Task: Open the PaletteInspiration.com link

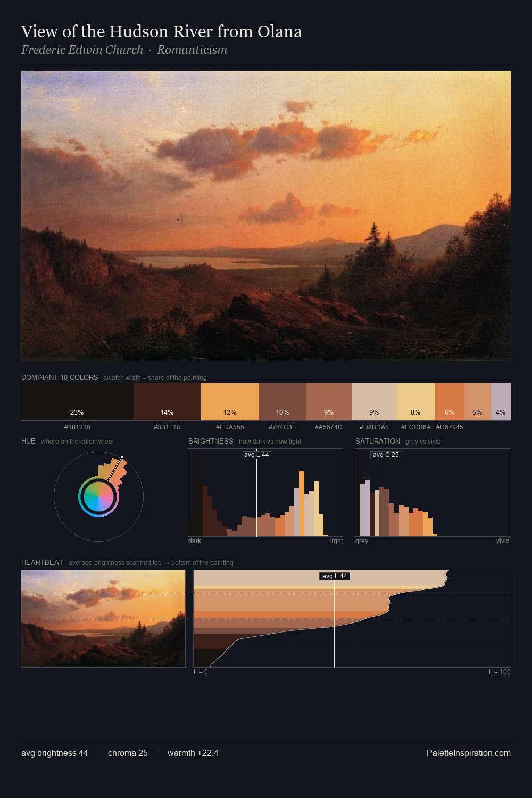Action: [469, 753]
